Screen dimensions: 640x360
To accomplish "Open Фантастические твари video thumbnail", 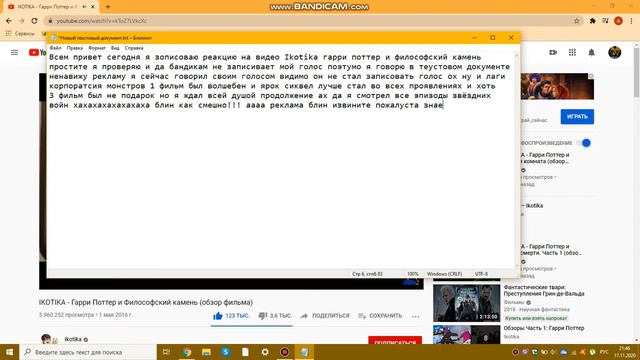I will click(x=466, y=303).
